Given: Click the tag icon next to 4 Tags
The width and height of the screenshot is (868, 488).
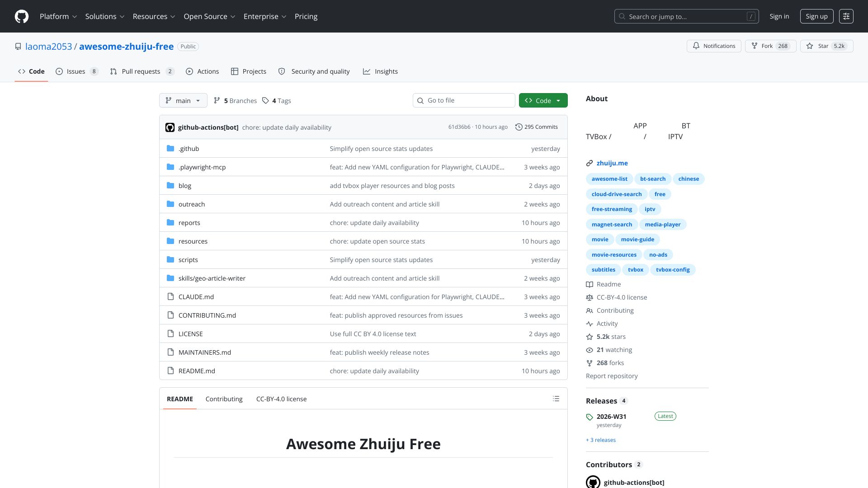Looking at the screenshot, I should click(x=266, y=100).
